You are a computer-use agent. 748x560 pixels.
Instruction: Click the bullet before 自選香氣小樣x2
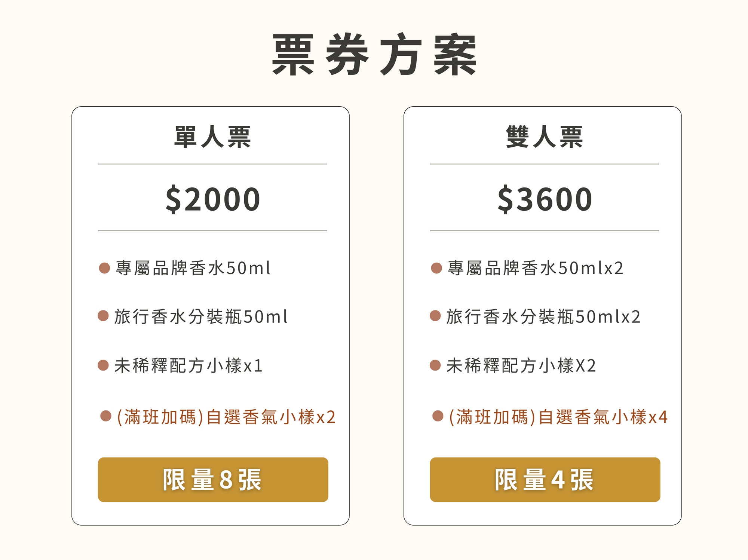(106, 416)
